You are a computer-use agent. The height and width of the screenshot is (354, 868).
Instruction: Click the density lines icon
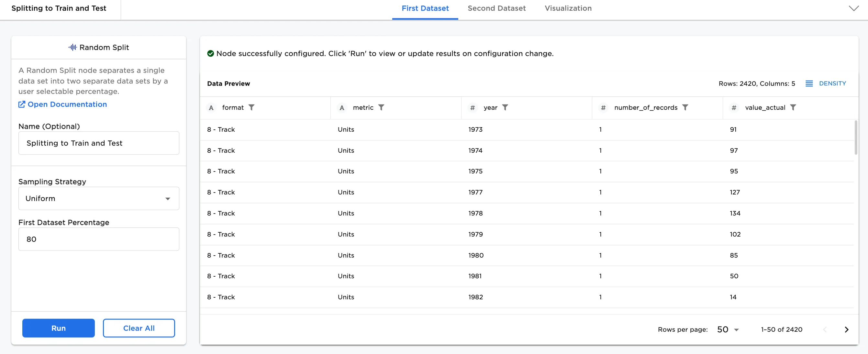coord(809,83)
